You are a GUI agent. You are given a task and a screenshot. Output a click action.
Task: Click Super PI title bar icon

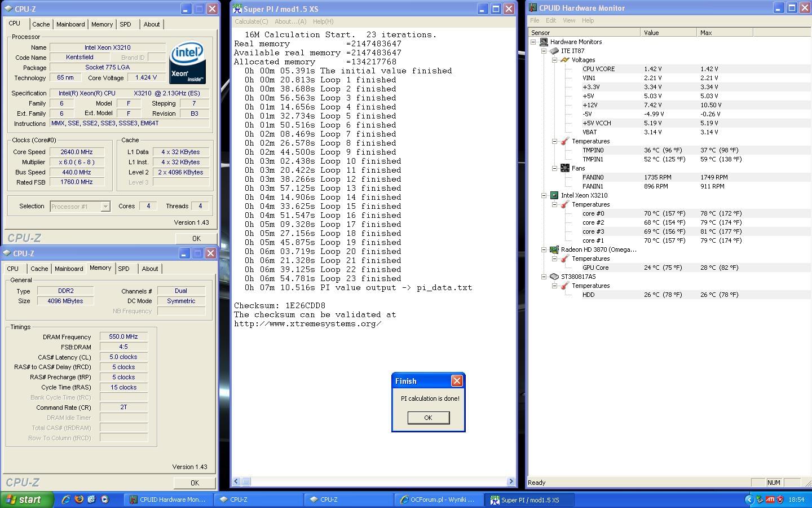click(x=237, y=8)
